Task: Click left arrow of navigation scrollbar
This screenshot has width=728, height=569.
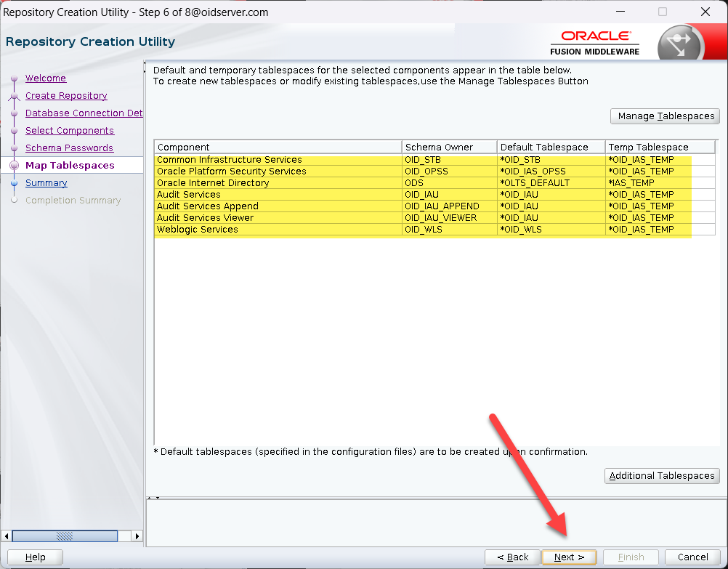Action: click(7, 536)
